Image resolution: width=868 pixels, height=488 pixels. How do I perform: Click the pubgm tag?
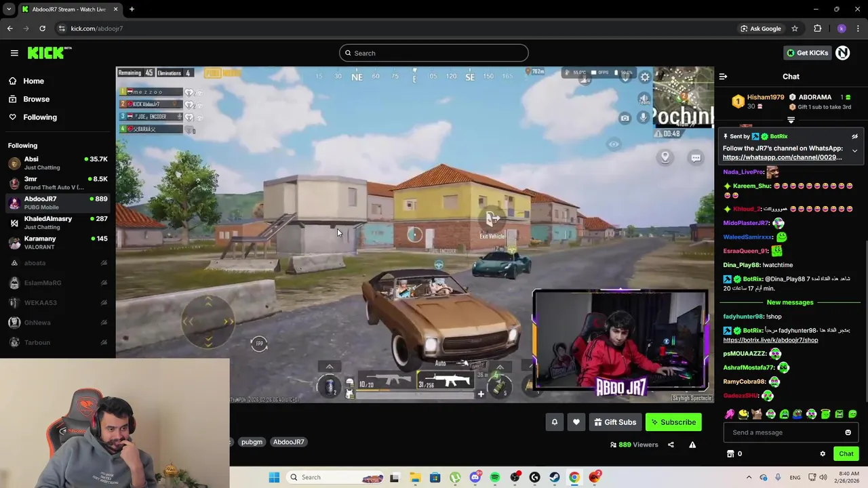(252, 442)
